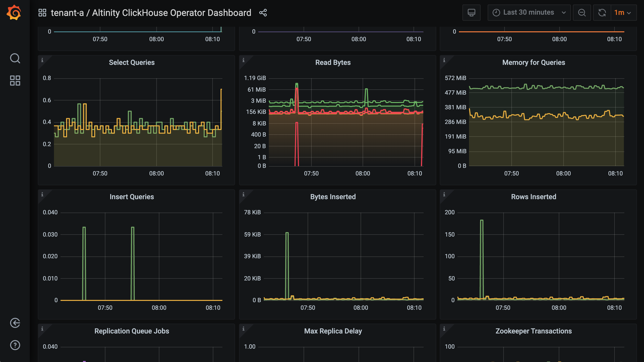Image resolution: width=644 pixels, height=362 pixels.
Task: Share the dashboard with the share icon
Action: (x=263, y=13)
